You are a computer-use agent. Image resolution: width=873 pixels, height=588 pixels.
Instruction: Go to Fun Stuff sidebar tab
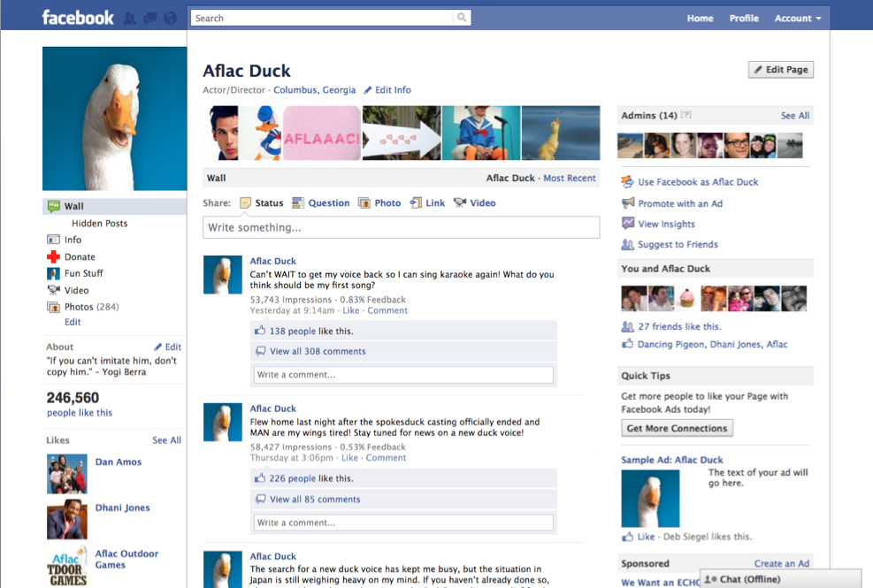tap(83, 273)
